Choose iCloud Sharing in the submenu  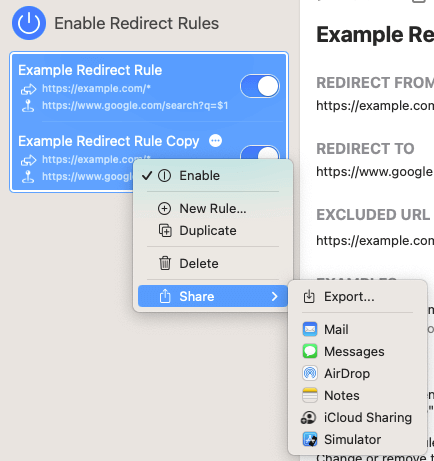[x=357, y=417]
